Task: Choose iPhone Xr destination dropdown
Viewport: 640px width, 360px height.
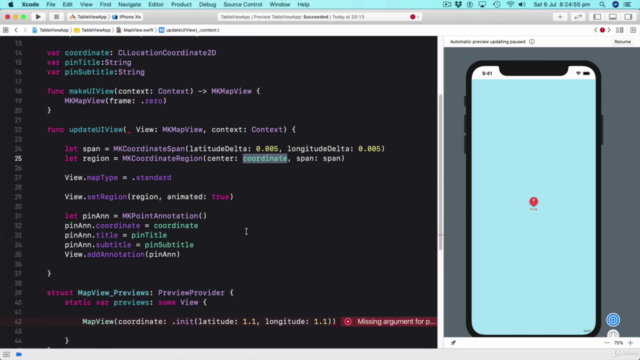Action: [127, 17]
